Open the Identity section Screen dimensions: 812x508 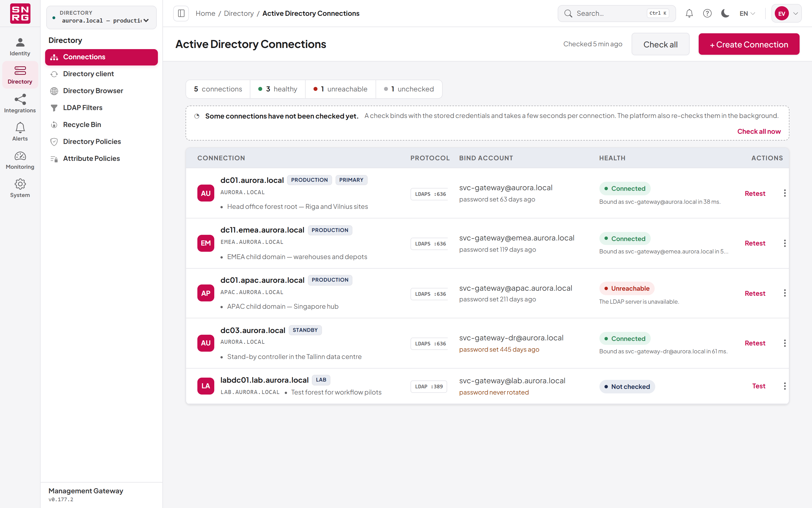pos(20,47)
